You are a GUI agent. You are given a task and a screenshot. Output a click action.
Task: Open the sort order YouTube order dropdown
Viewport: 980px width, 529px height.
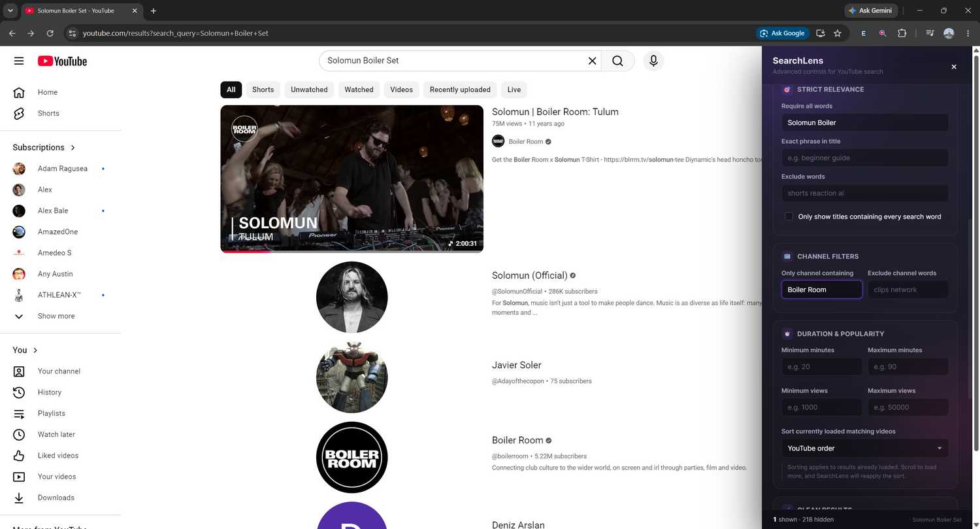(x=865, y=448)
